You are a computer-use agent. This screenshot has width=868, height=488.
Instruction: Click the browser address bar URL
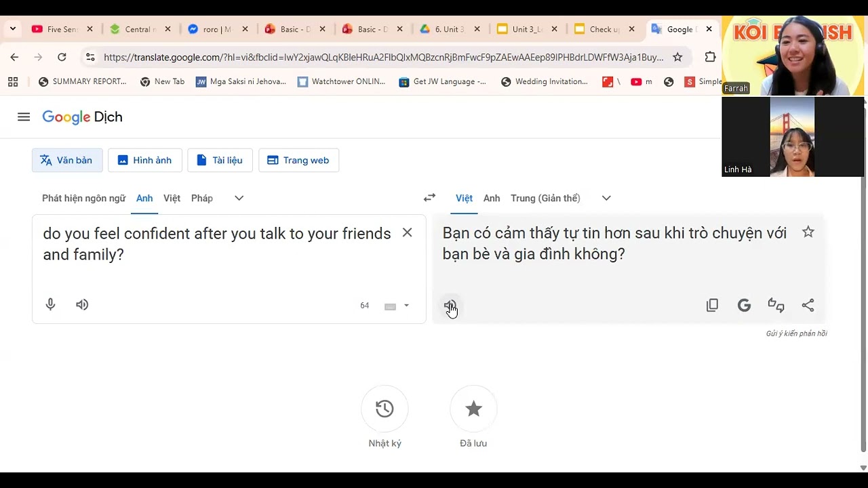click(383, 57)
